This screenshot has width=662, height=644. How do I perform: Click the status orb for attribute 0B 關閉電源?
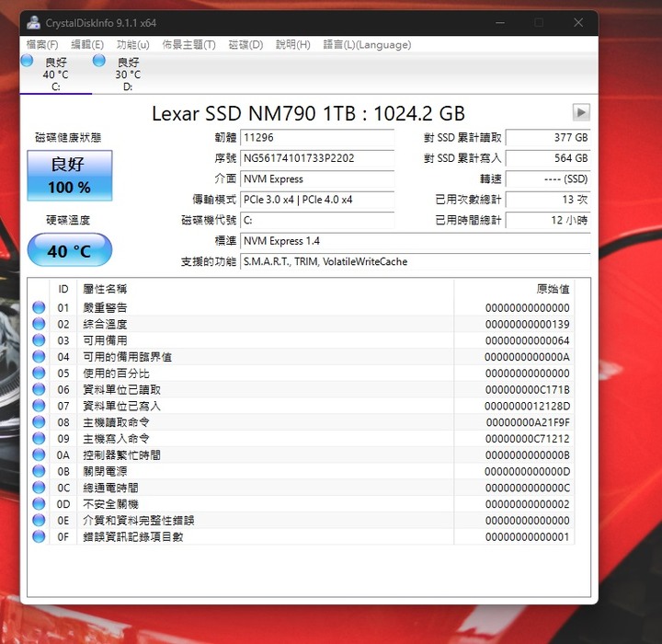(x=39, y=471)
